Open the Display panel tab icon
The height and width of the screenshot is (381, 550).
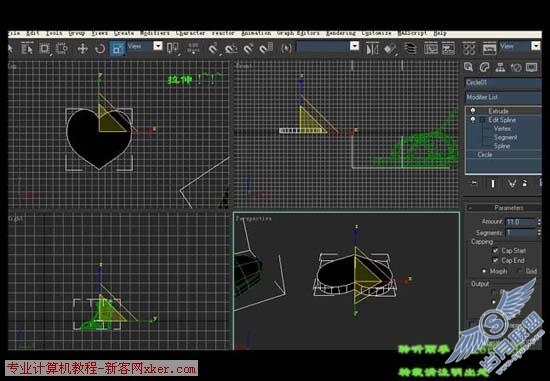(x=531, y=67)
